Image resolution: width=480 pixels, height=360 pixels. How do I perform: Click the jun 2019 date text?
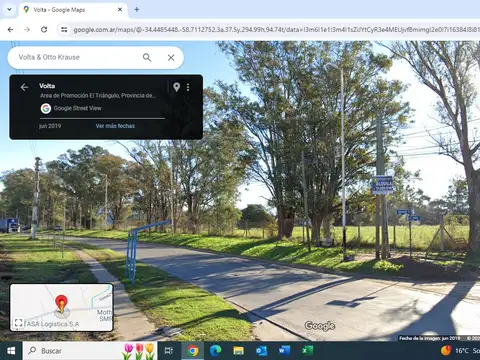[50, 126]
